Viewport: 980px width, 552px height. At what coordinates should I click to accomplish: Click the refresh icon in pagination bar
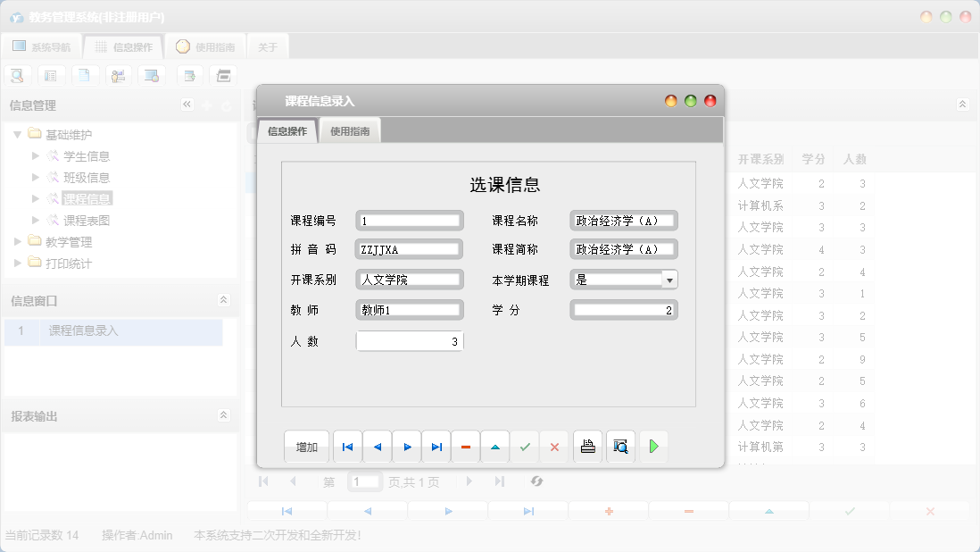[536, 481]
